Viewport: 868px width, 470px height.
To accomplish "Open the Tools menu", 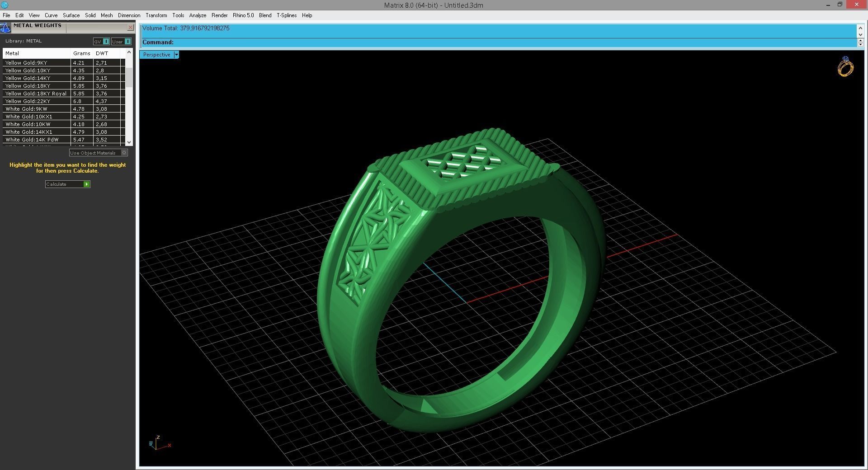I will 178,15.
